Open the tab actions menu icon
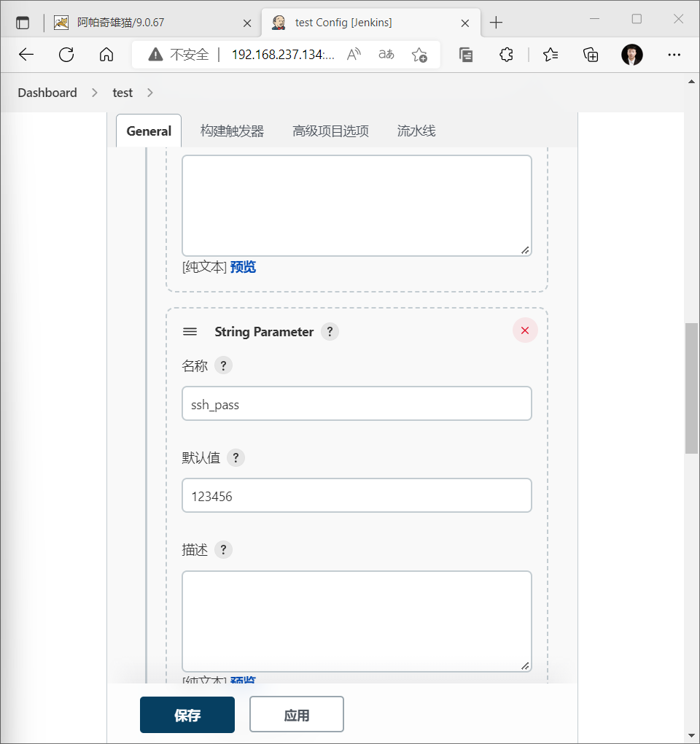The image size is (700, 744). coord(23,23)
